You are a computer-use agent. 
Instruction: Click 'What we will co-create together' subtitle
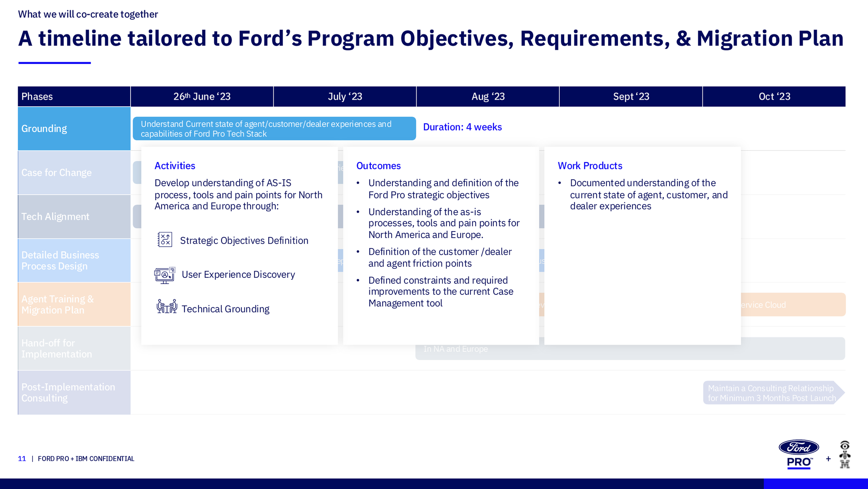click(x=88, y=14)
